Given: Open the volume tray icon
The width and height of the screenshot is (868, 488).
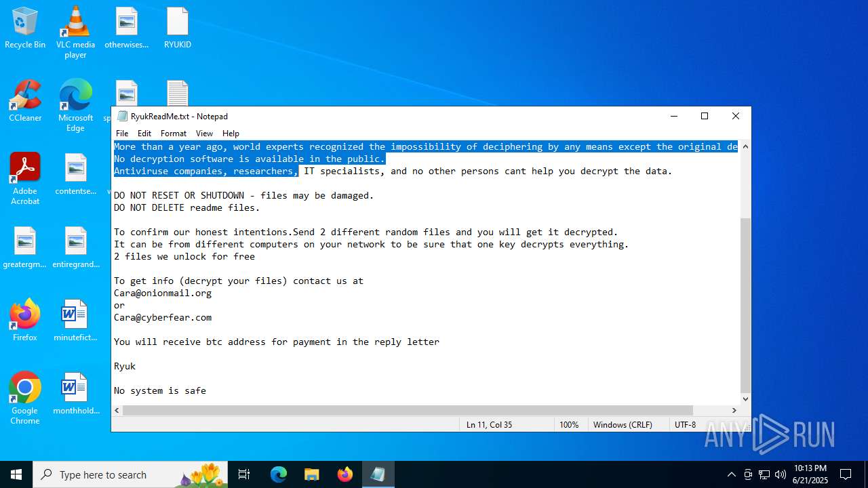Looking at the screenshot, I should coord(781,474).
